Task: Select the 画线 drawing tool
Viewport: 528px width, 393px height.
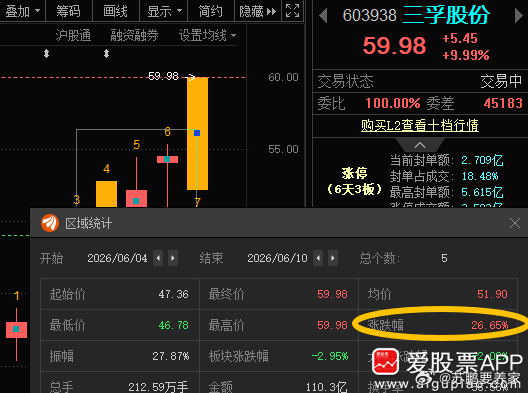Action: pos(115,11)
